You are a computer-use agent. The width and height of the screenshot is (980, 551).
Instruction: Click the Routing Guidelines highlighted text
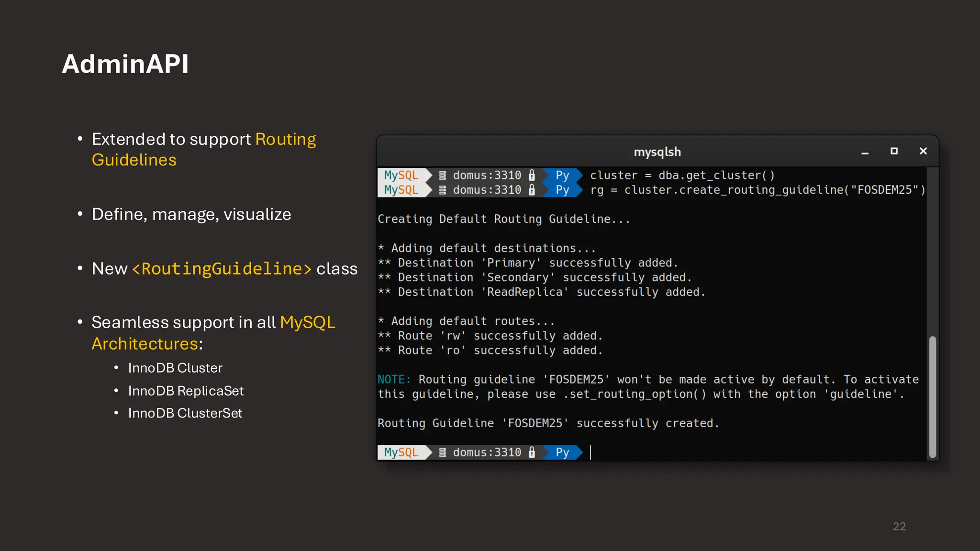pyautogui.click(x=285, y=139)
